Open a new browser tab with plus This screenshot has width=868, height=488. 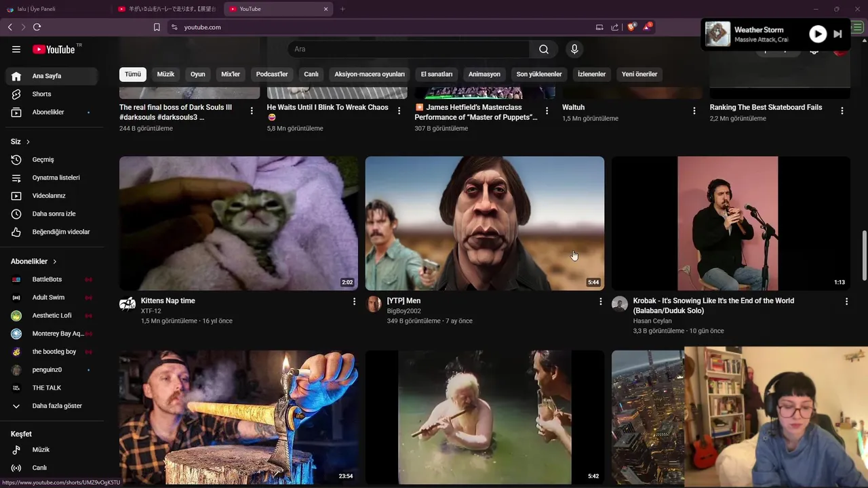pos(342,9)
